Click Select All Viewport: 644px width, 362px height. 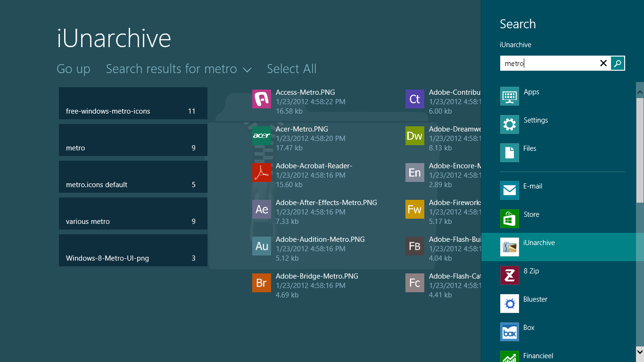291,69
